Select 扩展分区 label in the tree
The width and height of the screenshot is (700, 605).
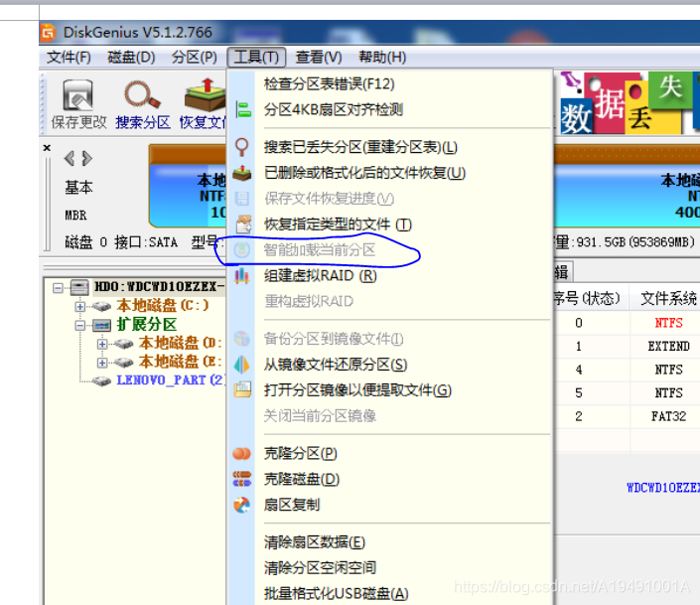[146, 325]
